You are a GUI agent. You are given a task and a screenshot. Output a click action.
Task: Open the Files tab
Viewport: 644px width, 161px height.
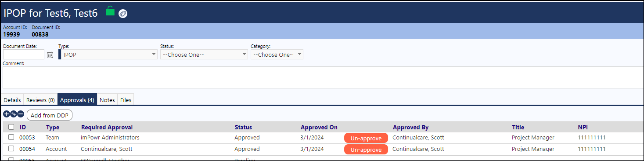126,100
